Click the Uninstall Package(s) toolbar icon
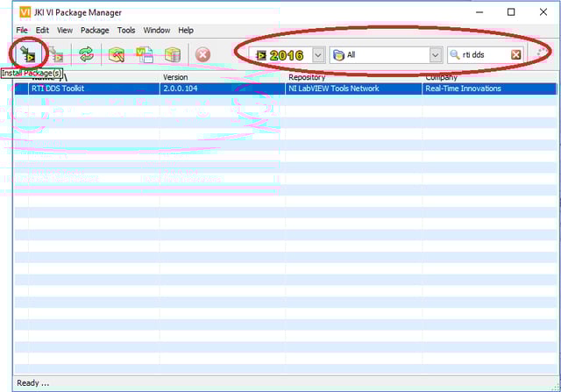The width and height of the screenshot is (561, 392). [x=56, y=54]
